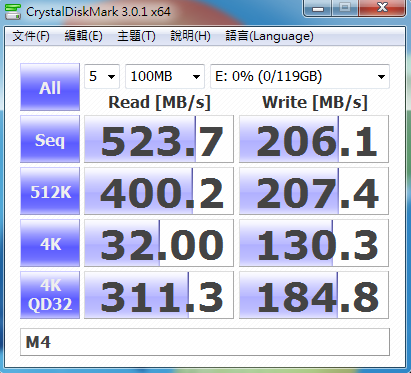Start the 4K QD32 benchmark test

50,295
